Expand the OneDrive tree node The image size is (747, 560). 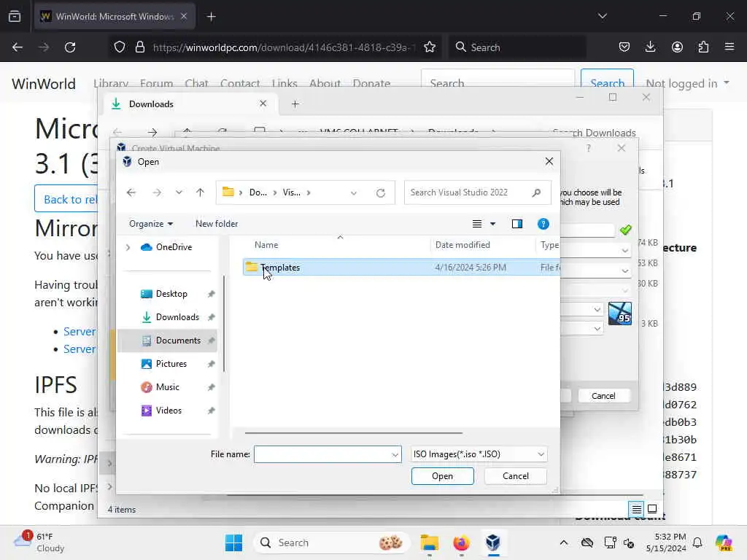tap(128, 247)
